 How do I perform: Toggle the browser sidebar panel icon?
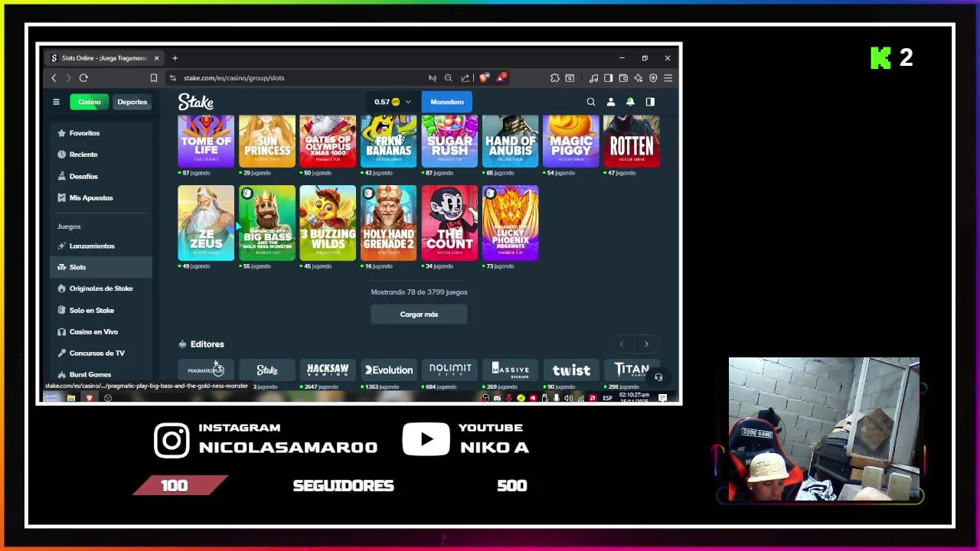coord(608,78)
